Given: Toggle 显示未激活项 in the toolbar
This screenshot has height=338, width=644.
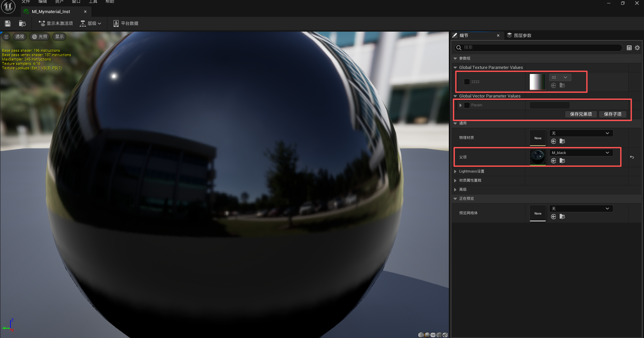Looking at the screenshot, I should pos(56,24).
